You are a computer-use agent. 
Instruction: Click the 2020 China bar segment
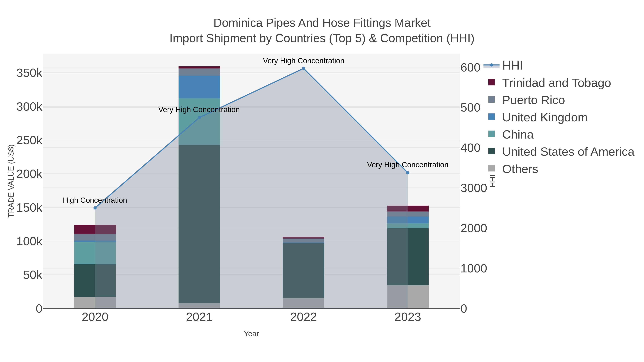click(x=95, y=253)
